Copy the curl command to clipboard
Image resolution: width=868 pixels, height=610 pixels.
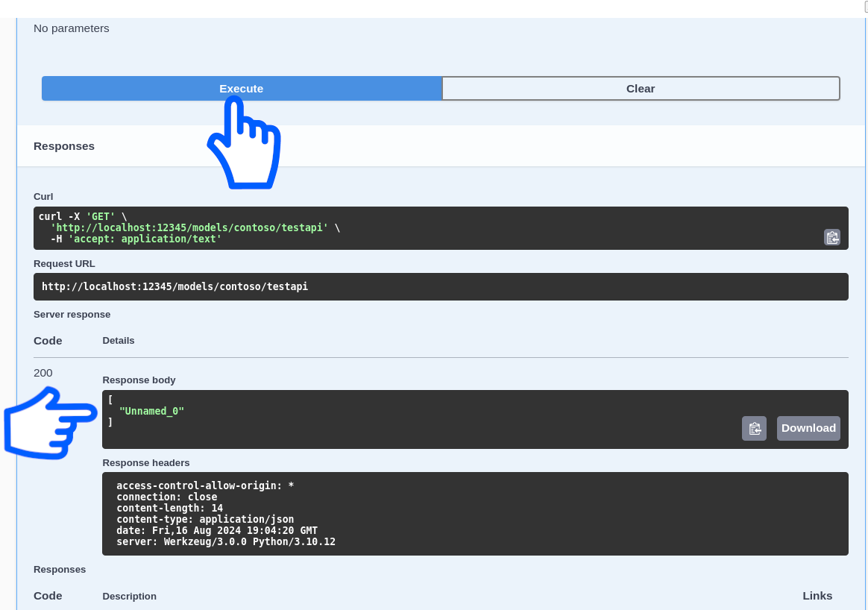pyautogui.click(x=831, y=237)
